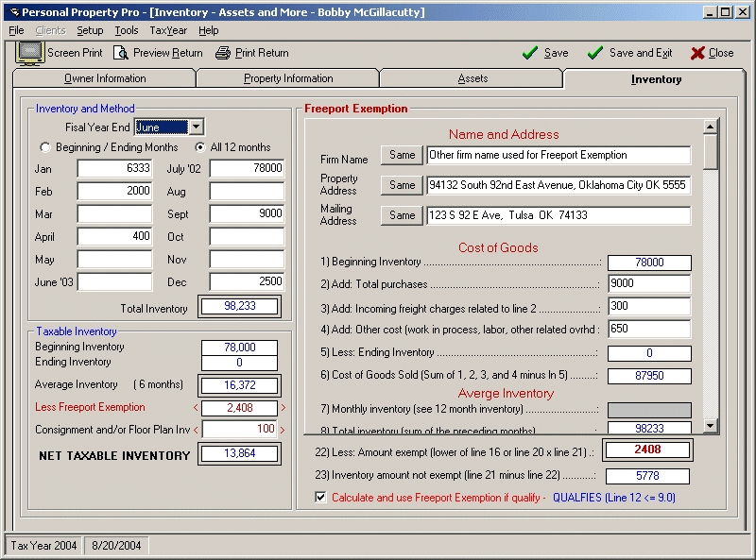Click Same button next to Mailing Address
Image resolution: width=756 pixels, height=560 pixels.
[x=403, y=215]
